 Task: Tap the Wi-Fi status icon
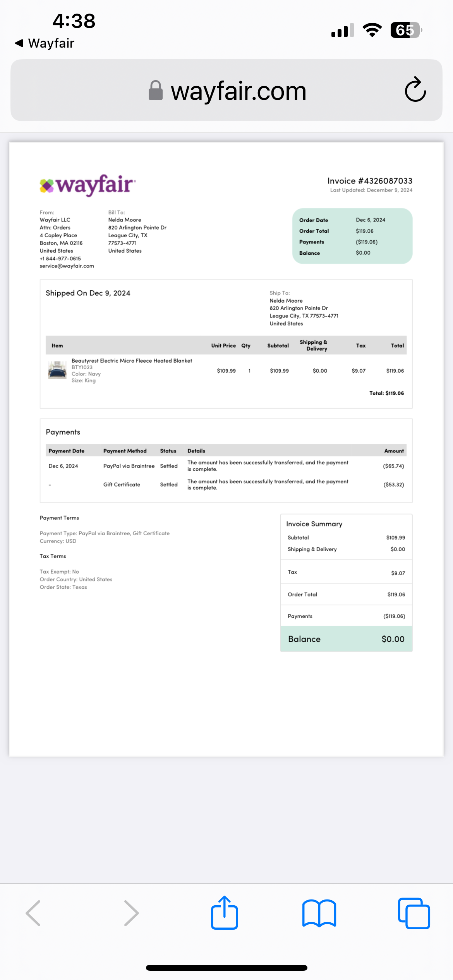(372, 30)
